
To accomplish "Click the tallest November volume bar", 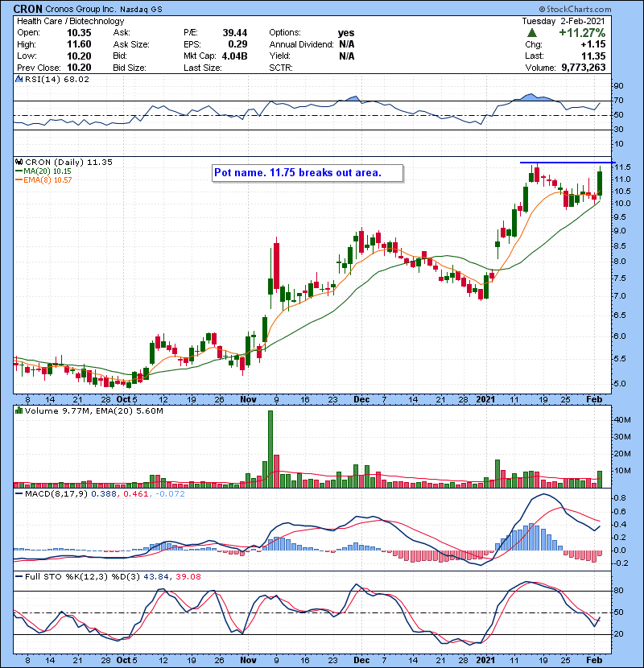I will [270, 449].
